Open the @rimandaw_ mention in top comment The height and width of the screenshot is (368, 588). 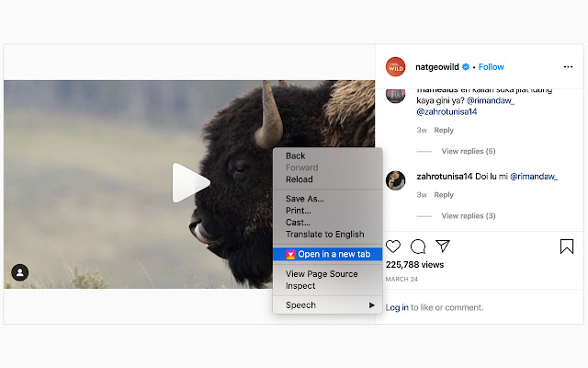491,100
